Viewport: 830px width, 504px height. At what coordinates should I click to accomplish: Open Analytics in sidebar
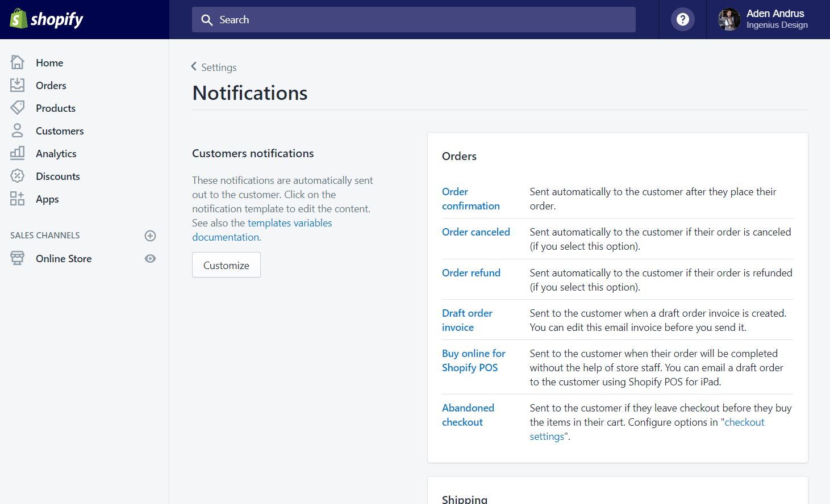[x=56, y=154]
